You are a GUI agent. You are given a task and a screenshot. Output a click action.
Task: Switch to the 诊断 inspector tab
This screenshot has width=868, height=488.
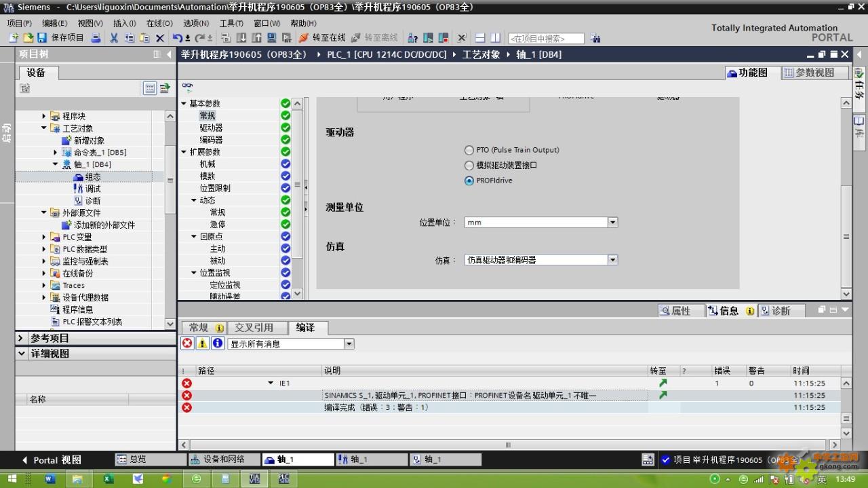(780, 311)
